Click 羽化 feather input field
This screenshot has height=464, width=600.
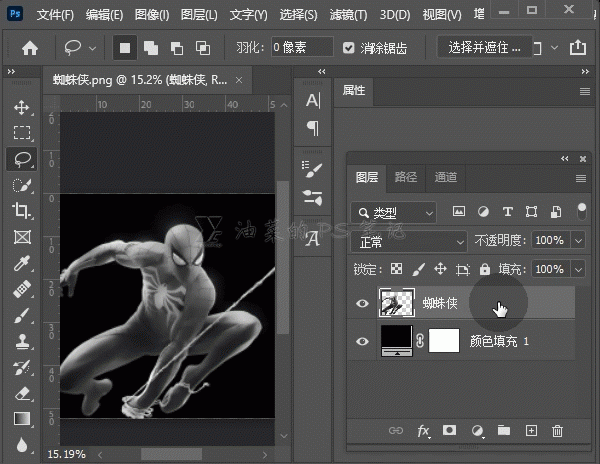pyautogui.click(x=302, y=47)
